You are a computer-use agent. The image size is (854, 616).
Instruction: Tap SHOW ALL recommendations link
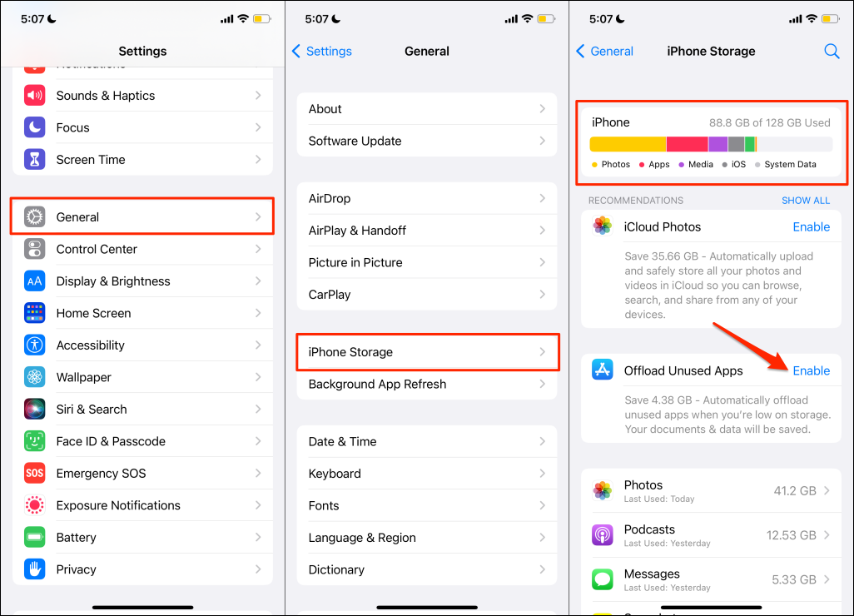(x=806, y=201)
